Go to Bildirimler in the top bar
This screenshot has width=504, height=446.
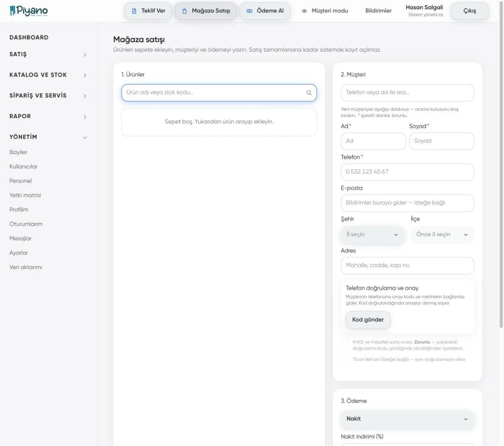point(378,11)
